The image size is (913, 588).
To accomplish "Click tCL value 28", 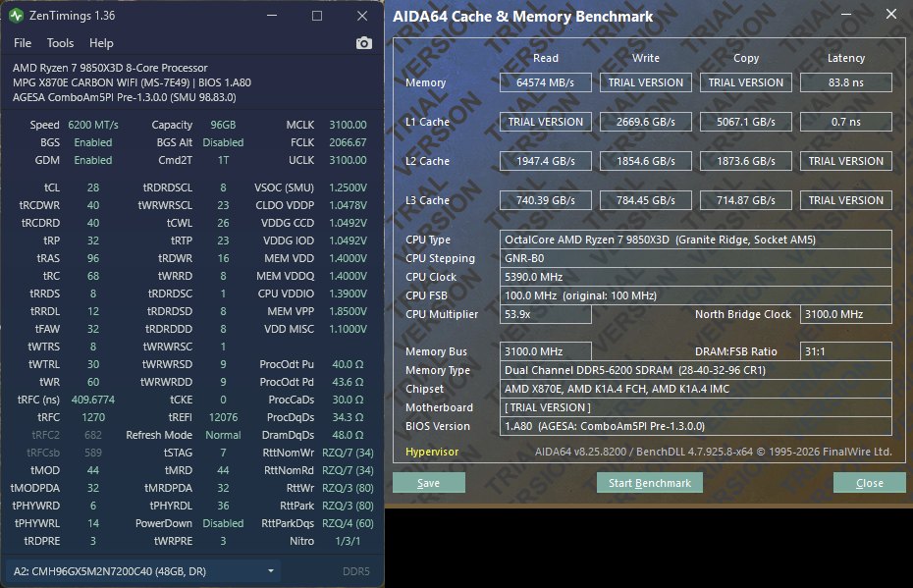I will click(x=93, y=187).
